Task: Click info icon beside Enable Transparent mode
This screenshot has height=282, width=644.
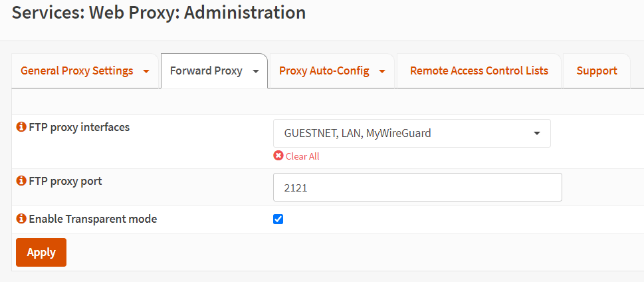Action: click(21, 219)
